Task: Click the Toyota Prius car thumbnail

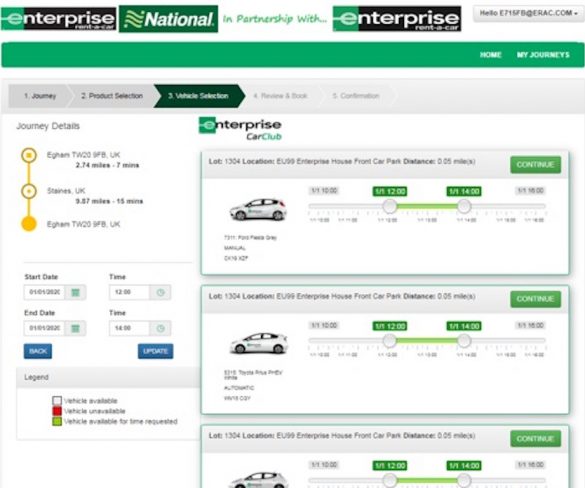Action: tap(259, 343)
